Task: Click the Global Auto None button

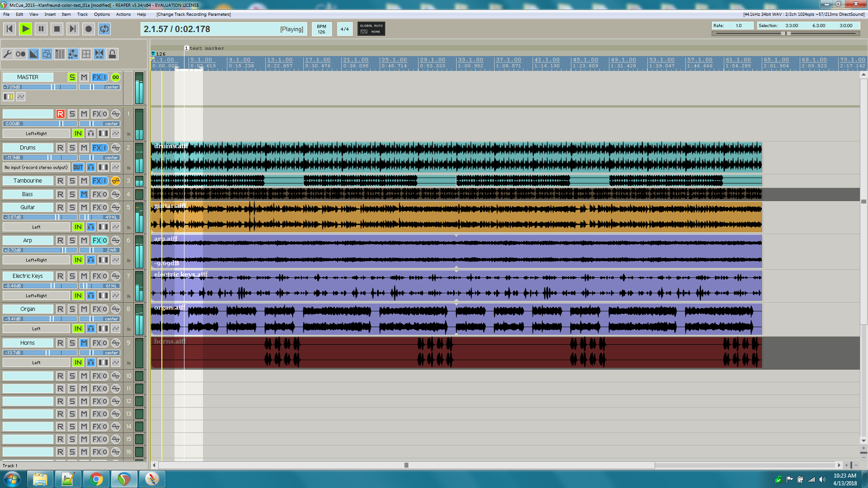Action: click(x=371, y=28)
